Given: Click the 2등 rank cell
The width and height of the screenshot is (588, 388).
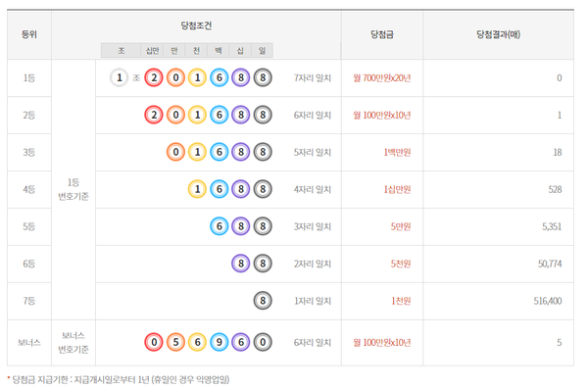Looking at the screenshot, I should coord(29,115).
